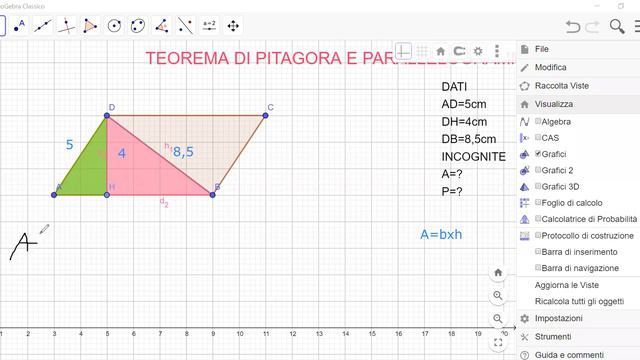Select the Slider a=2 tool

pos(209,26)
